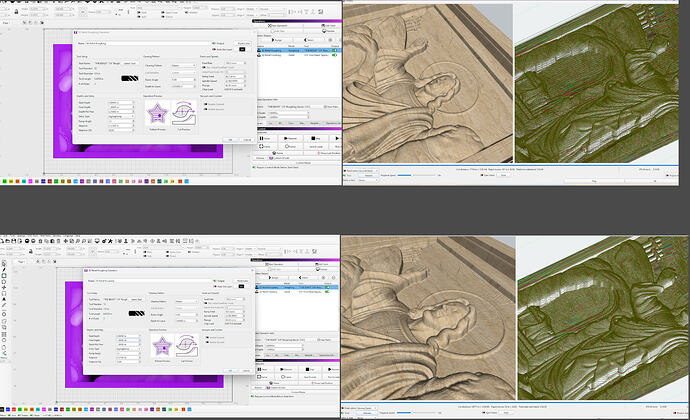The width and height of the screenshot is (690, 420).
Task: Click the lock aspect ratio icon in lower editor
Action: click(x=31, y=251)
